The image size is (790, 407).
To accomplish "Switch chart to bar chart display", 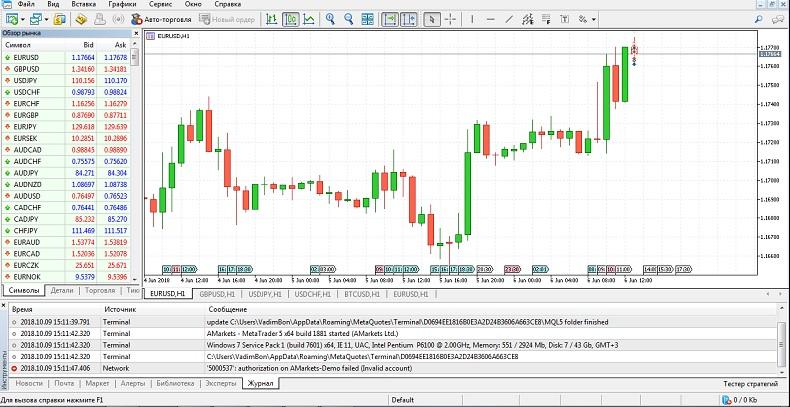I will 269,19.
